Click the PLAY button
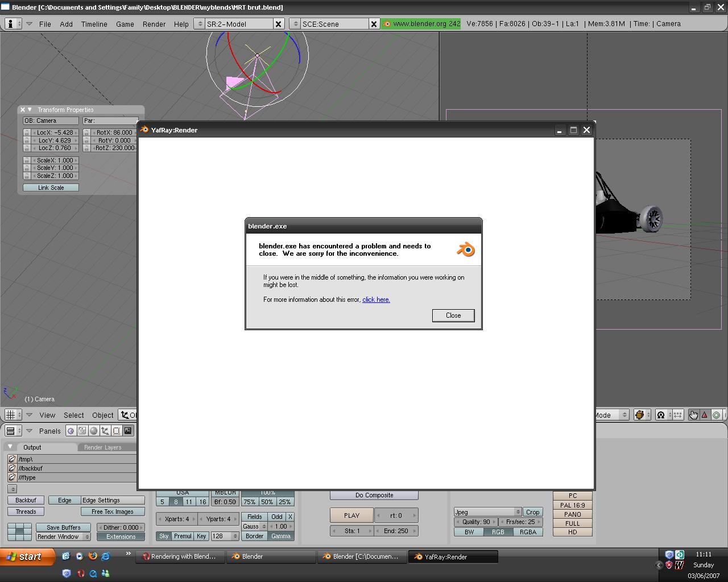The height and width of the screenshot is (582, 728). [x=351, y=516]
